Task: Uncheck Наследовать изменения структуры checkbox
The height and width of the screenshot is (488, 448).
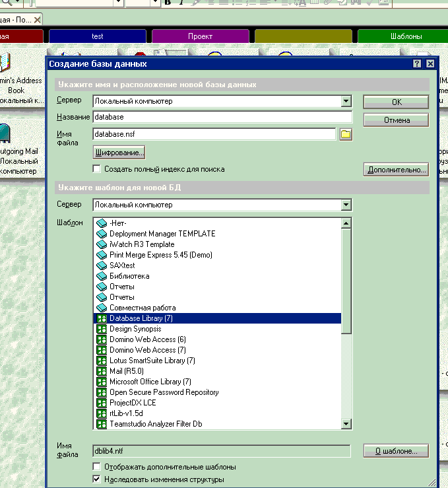Action: [97, 479]
